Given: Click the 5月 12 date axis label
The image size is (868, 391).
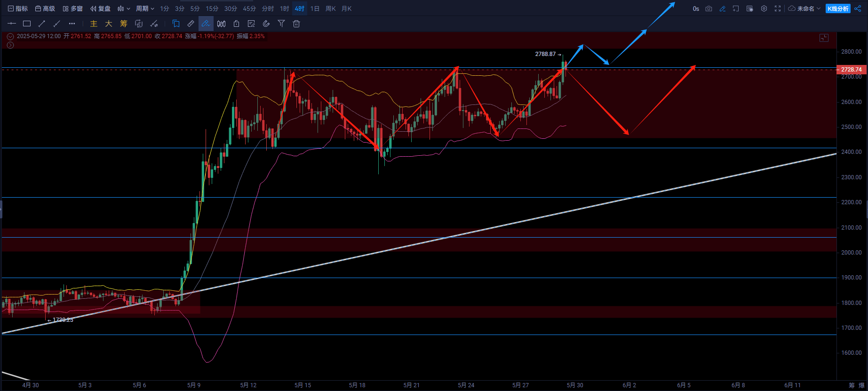Looking at the screenshot, I should pyautogui.click(x=248, y=385).
